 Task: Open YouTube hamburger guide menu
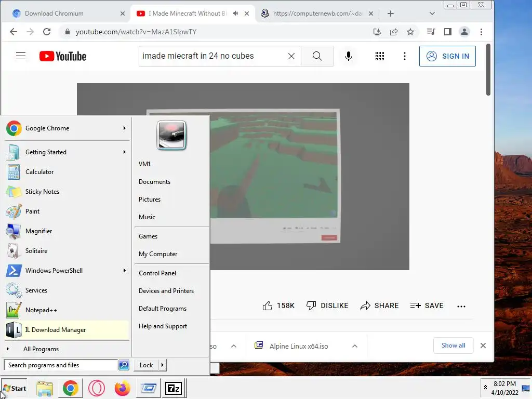(21, 56)
